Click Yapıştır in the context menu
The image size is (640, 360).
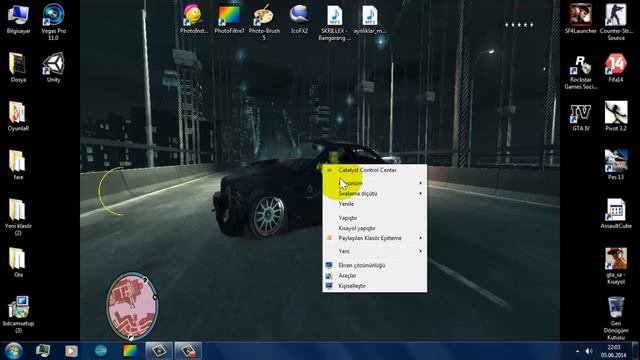(375, 218)
